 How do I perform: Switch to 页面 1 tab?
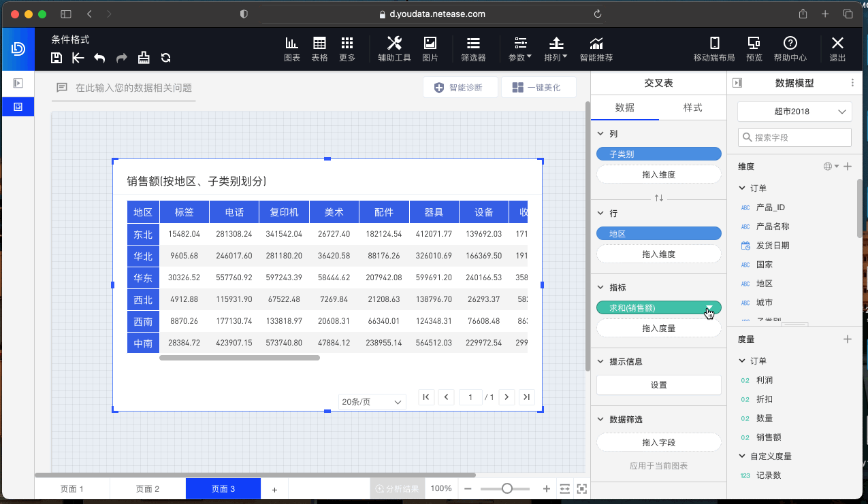[71, 488]
